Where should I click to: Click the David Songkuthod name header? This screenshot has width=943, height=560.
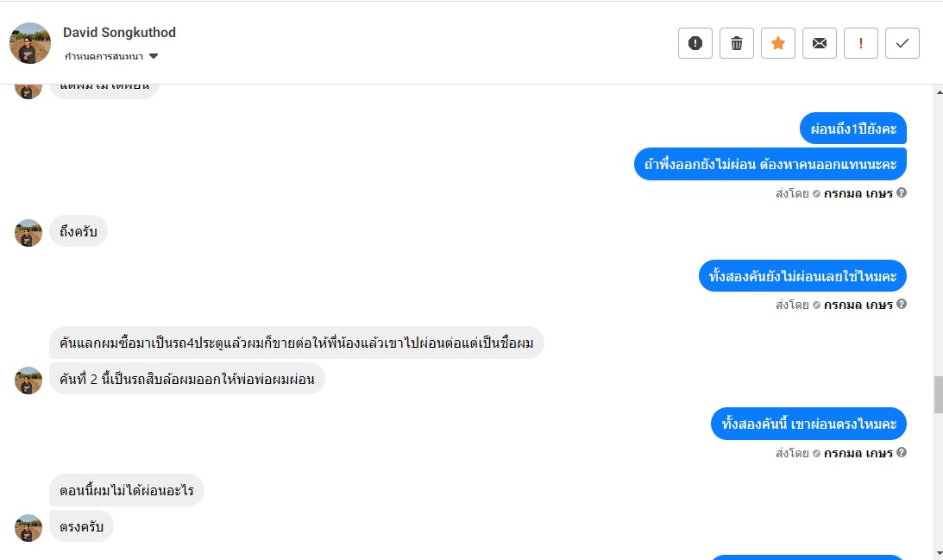tap(119, 33)
